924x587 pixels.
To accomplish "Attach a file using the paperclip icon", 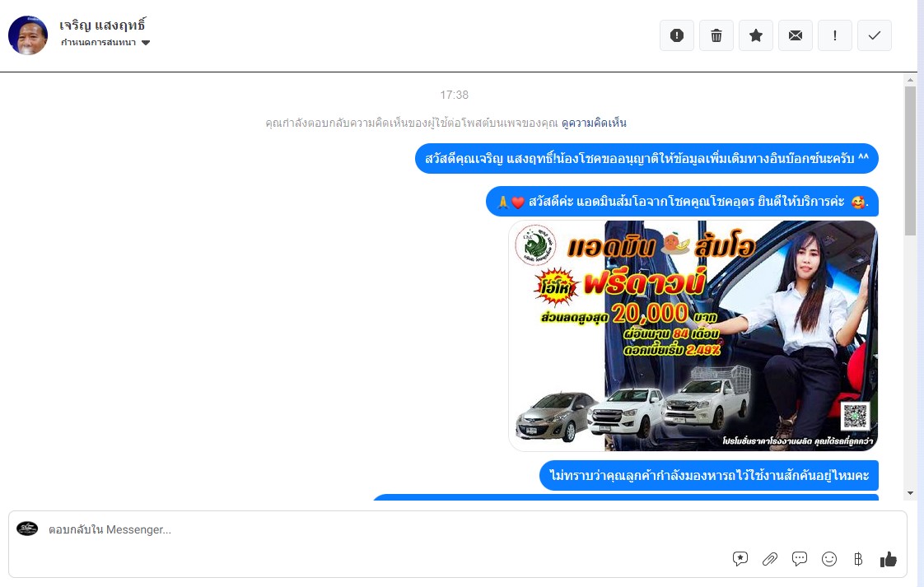I will tap(770, 559).
